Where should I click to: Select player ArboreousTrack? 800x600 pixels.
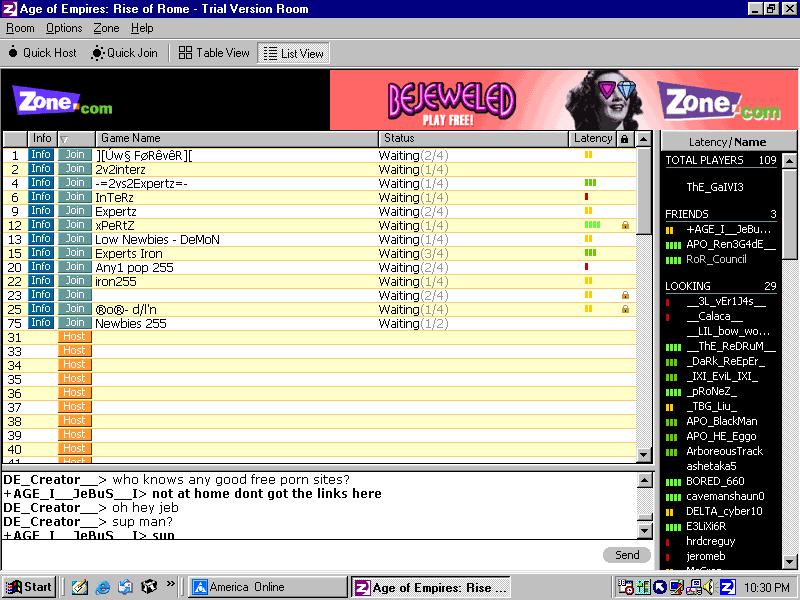[724, 452]
